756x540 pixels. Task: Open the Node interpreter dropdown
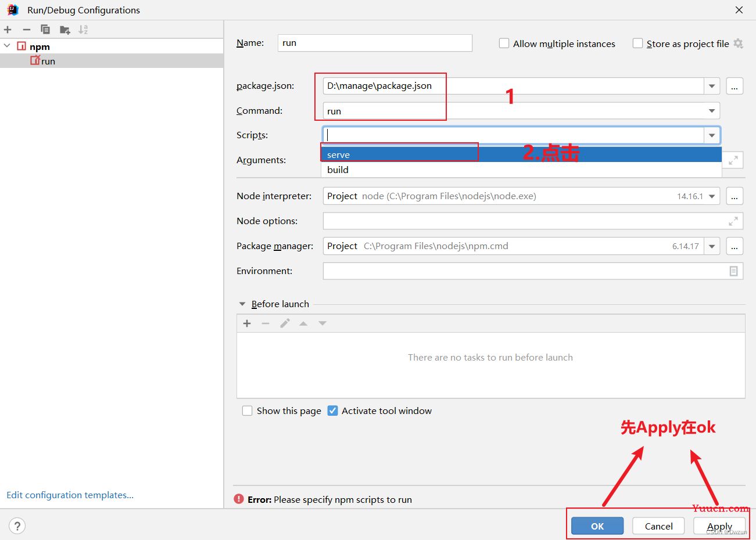tap(712, 196)
